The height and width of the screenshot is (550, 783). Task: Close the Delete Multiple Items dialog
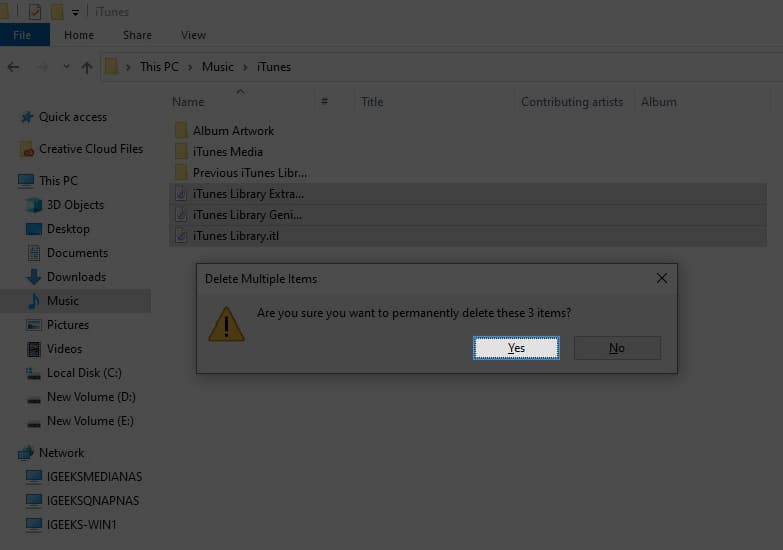point(662,279)
